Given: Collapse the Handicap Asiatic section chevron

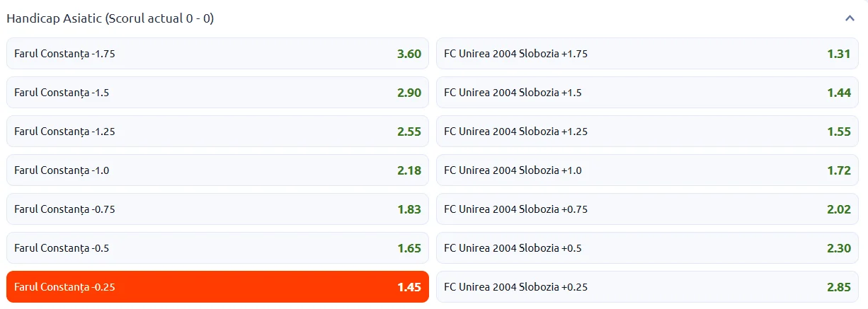Looking at the screenshot, I should click(850, 18).
